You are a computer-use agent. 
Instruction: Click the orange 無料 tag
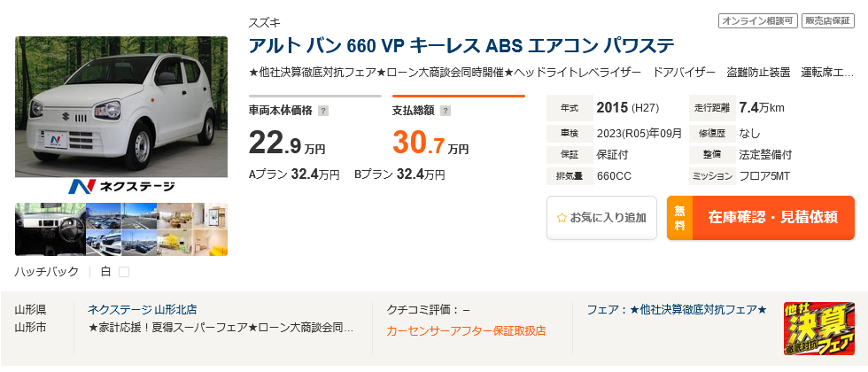[679, 218]
